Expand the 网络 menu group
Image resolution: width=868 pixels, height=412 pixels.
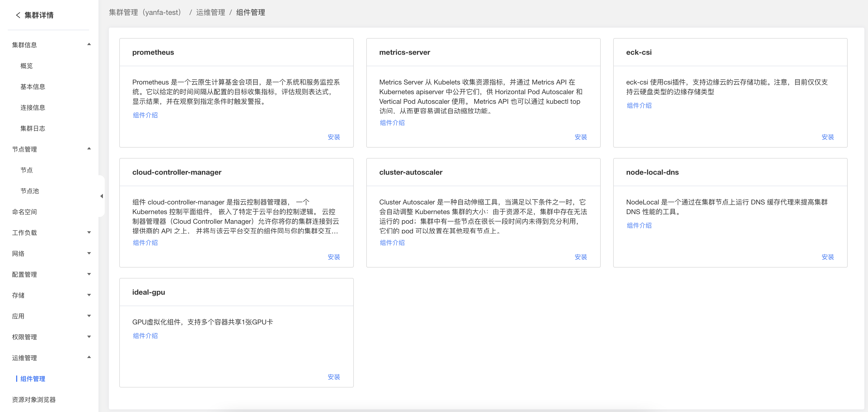(x=89, y=253)
